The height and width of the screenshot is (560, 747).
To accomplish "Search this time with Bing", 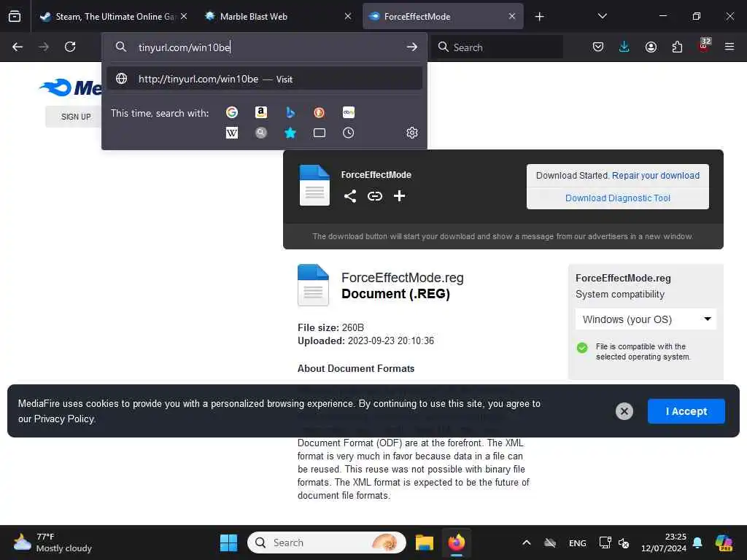I will [290, 112].
